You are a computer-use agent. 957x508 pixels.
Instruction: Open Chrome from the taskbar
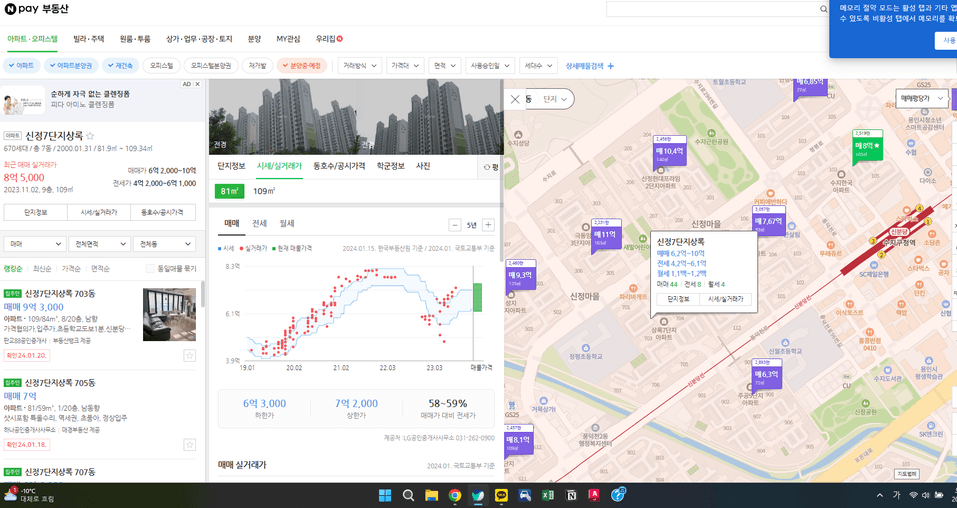455,495
